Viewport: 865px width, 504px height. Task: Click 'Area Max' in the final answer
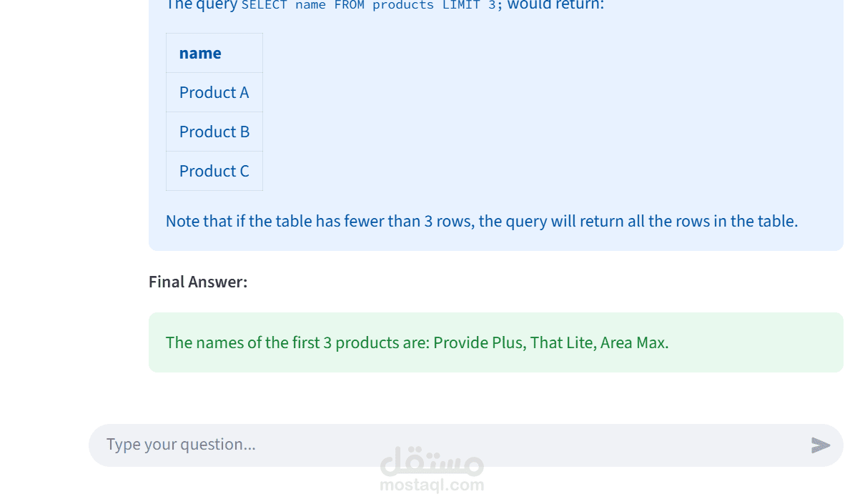(x=633, y=342)
